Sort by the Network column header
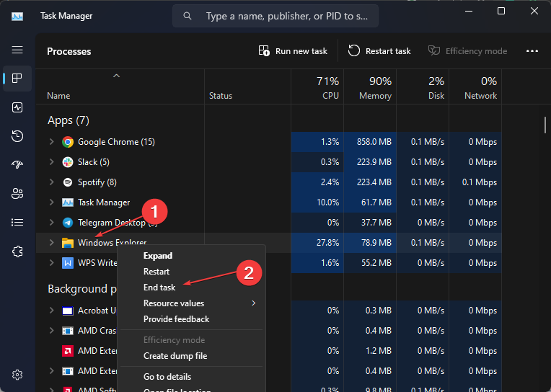Screen dimensions: 551x392 click(475, 86)
